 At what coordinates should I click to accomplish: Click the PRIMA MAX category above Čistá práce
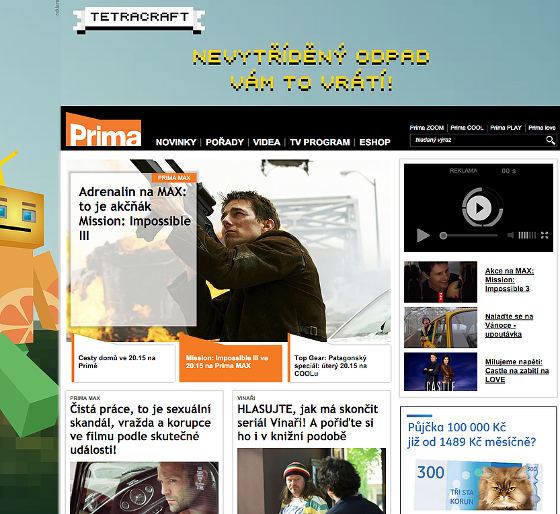[x=85, y=398]
